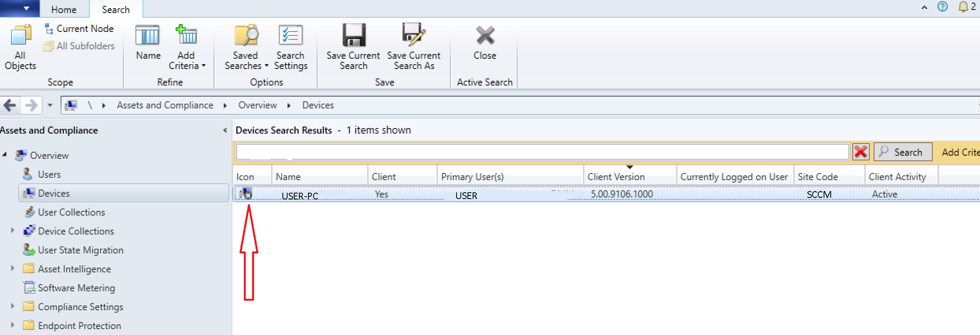Select the Users tree node
The width and height of the screenshot is (980, 335).
click(x=49, y=174)
